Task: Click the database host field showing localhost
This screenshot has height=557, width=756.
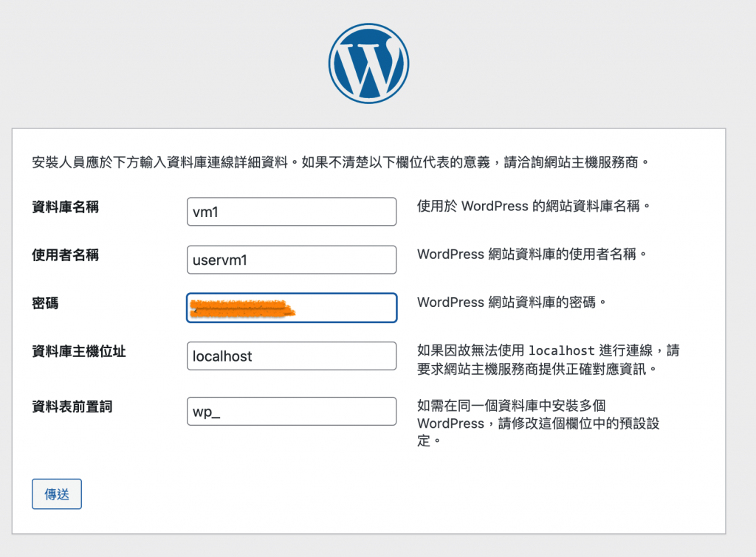Action: pos(292,356)
